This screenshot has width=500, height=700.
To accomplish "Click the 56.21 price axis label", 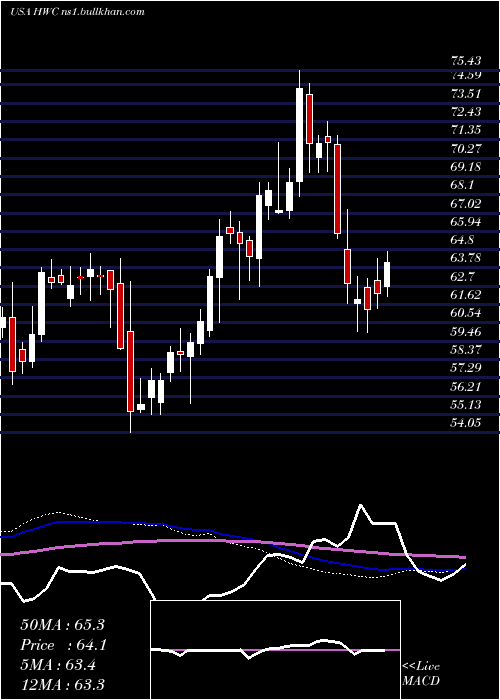I will 466,386.
